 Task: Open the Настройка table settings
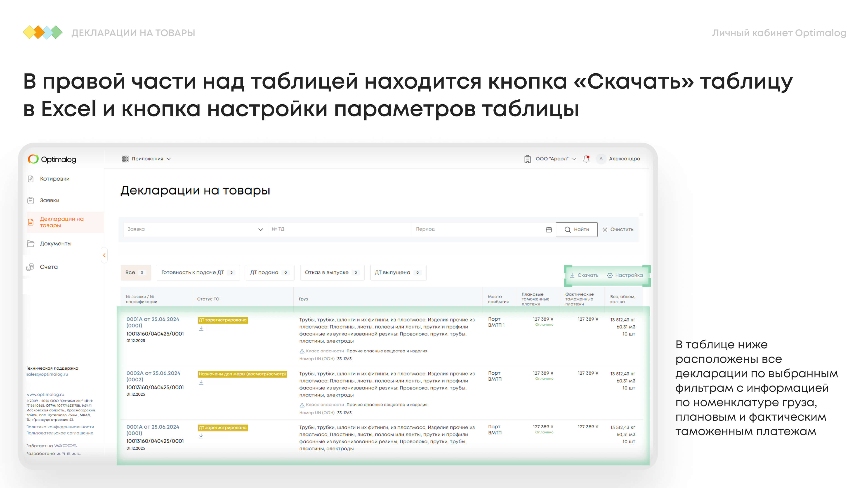coord(625,275)
